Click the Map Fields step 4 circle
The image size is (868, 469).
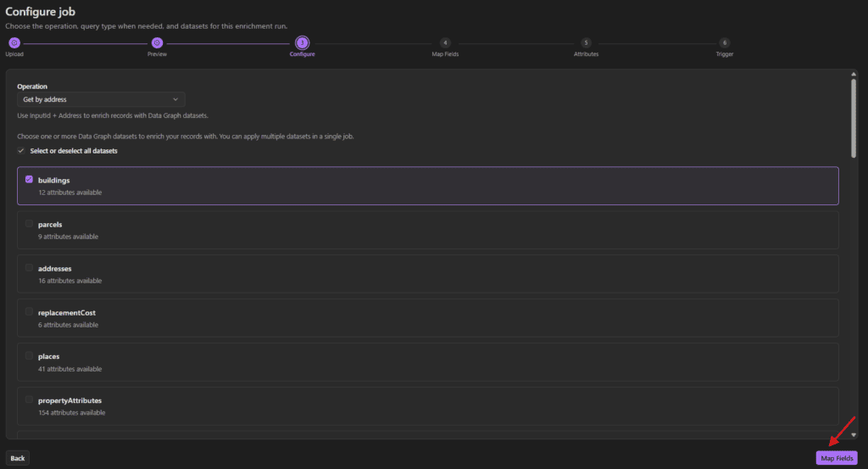point(445,42)
